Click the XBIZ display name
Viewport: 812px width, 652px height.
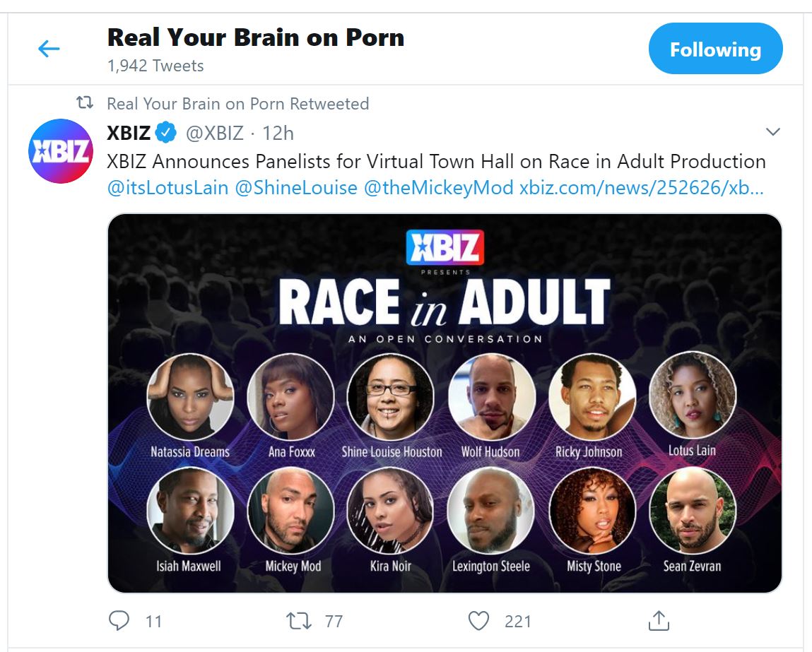point(129,134)
